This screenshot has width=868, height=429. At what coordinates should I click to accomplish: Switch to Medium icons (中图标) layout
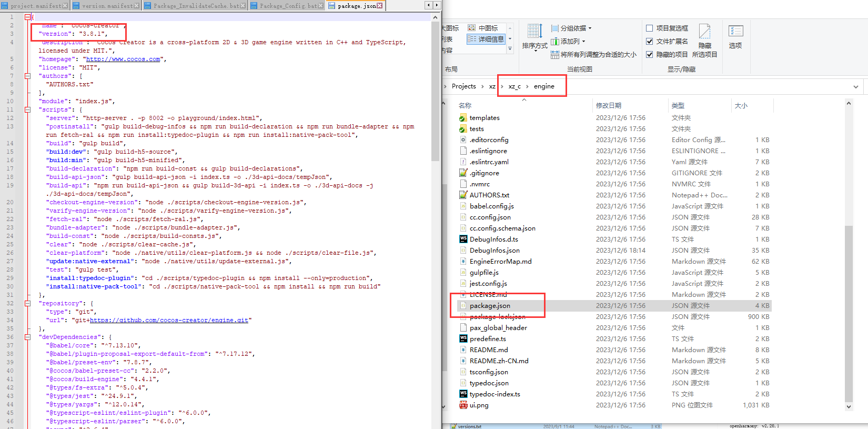483,28
